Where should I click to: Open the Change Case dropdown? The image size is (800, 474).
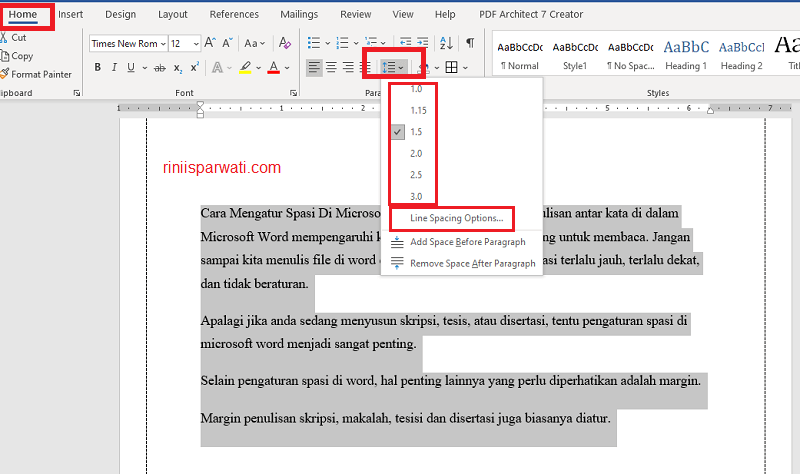tap(255, 43)
